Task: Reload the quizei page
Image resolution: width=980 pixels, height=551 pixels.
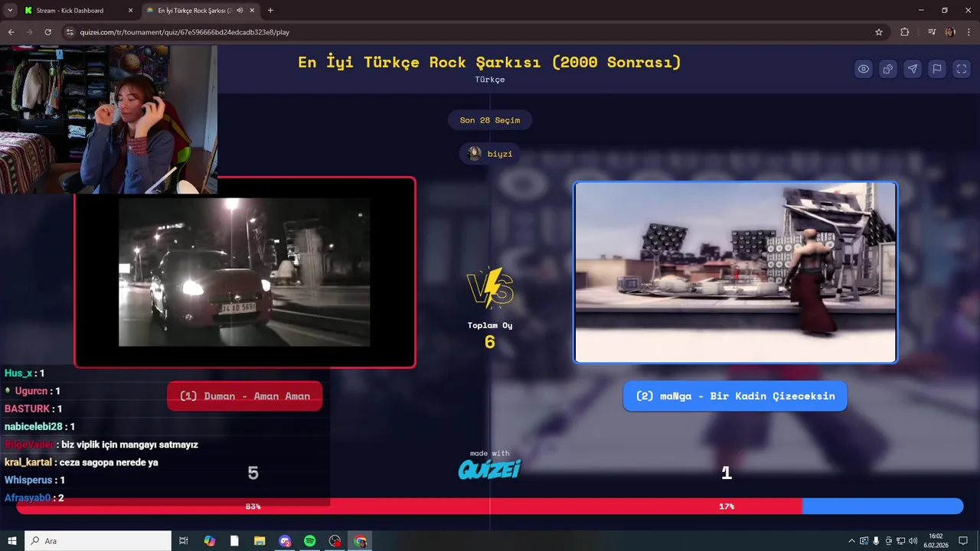Action: click(x=47, y=32)
